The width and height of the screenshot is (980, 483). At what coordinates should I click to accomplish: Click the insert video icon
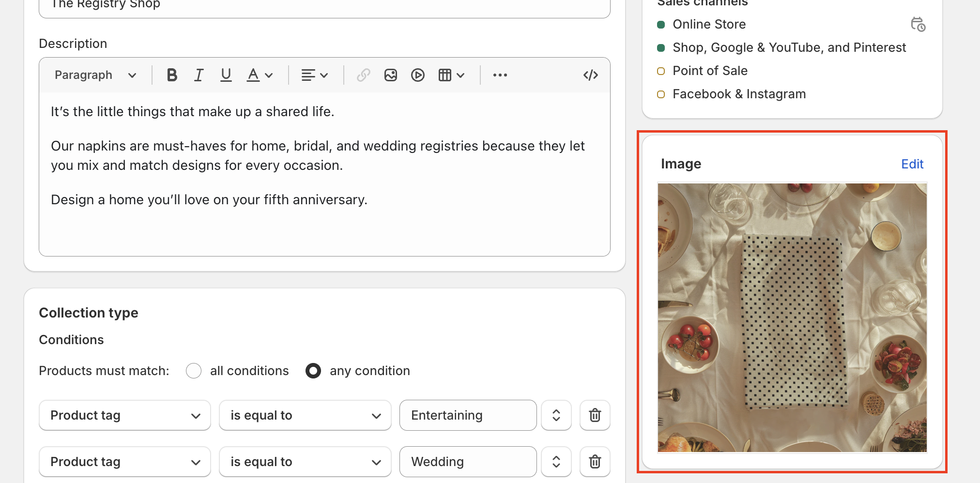[417, 75]
